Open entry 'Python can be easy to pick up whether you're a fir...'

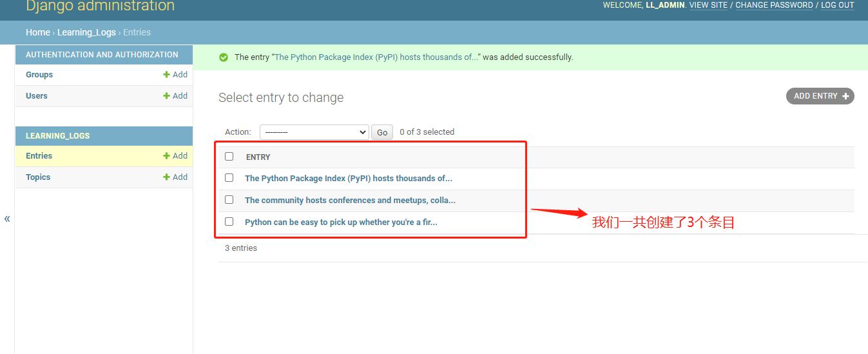tap(341, 222)
